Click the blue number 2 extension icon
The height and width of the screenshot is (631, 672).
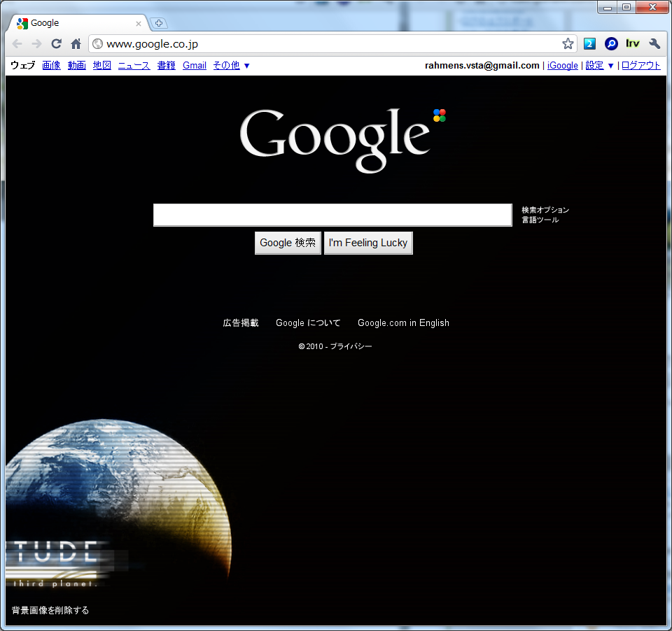[x=589, y=43]
